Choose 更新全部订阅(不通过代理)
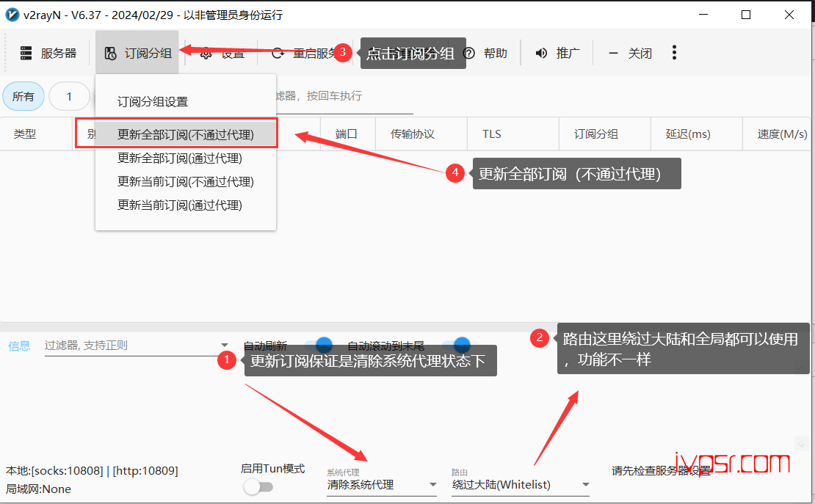Viewport: 815px width, 504px height. click(186, 134)
